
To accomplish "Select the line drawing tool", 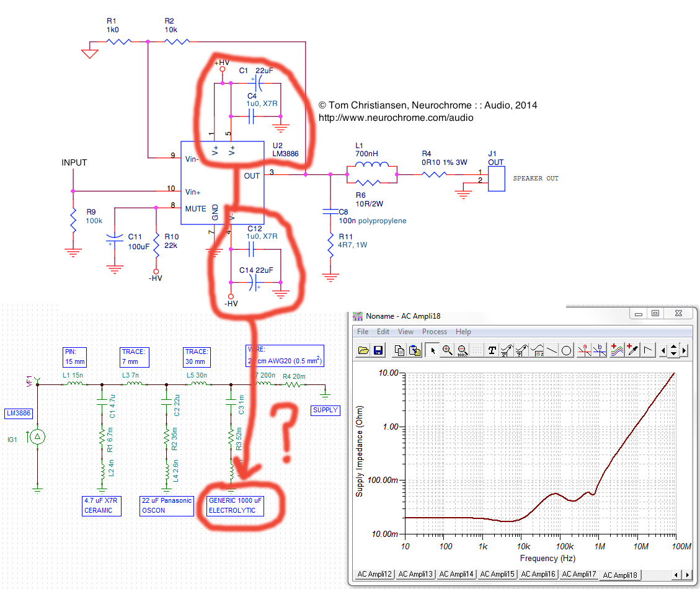I will (552, 350).
